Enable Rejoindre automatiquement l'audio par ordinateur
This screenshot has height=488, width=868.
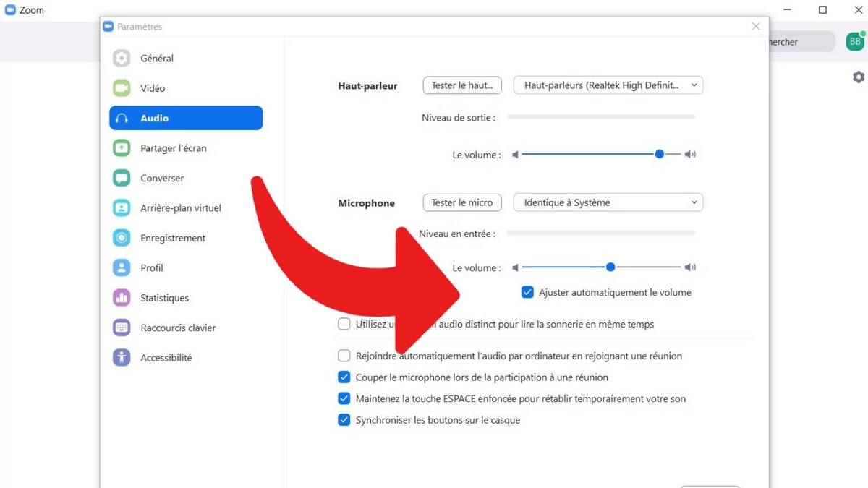tap(344, 356)
